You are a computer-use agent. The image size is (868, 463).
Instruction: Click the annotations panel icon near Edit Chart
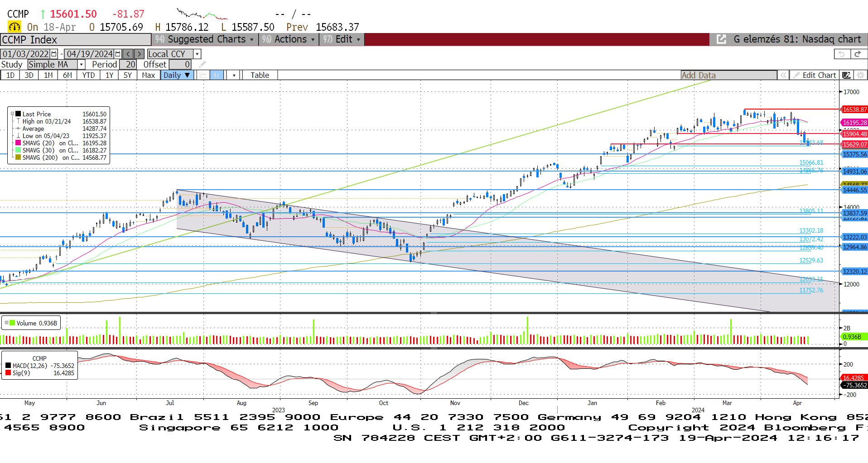tap(846, 75)
